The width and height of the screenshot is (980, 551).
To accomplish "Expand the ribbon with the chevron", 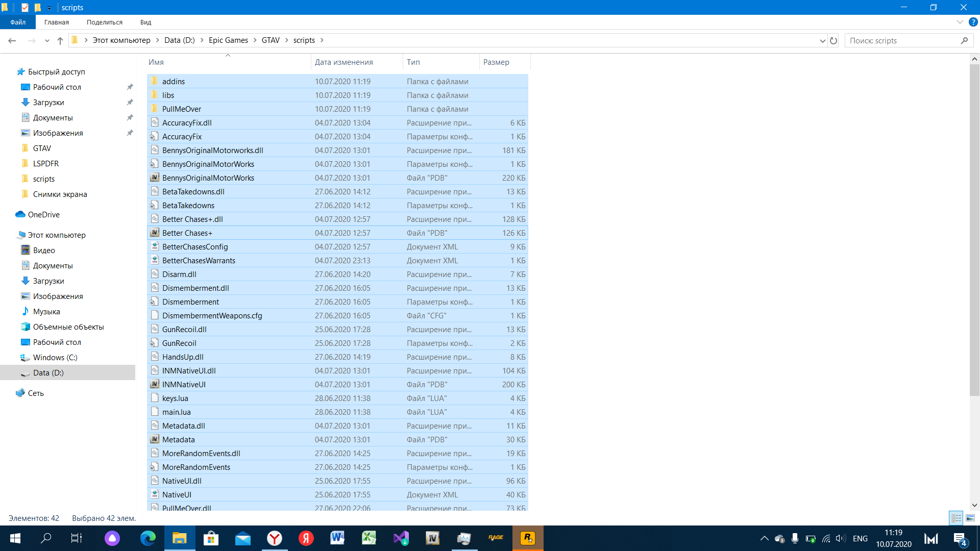I will point(960,22).
